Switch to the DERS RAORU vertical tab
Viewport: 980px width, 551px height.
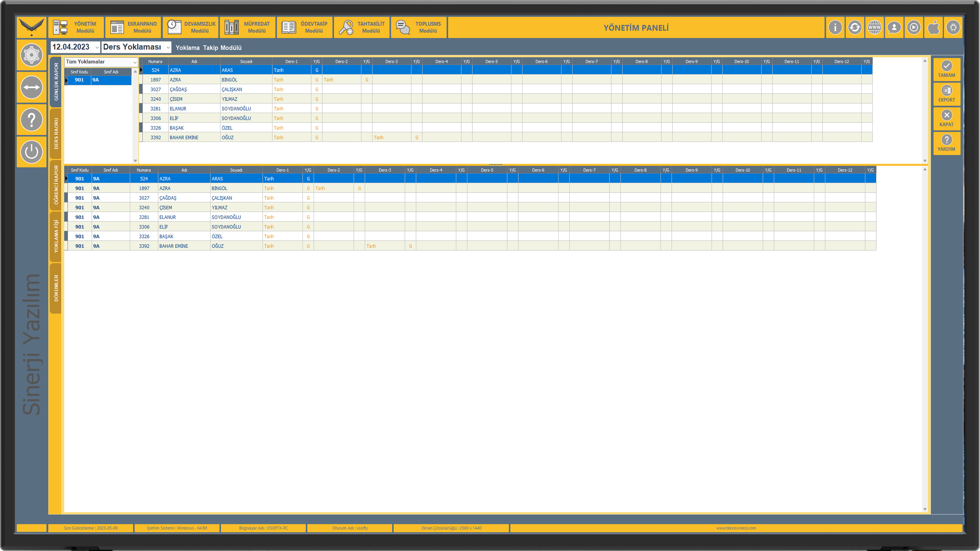tap(56, 134)
